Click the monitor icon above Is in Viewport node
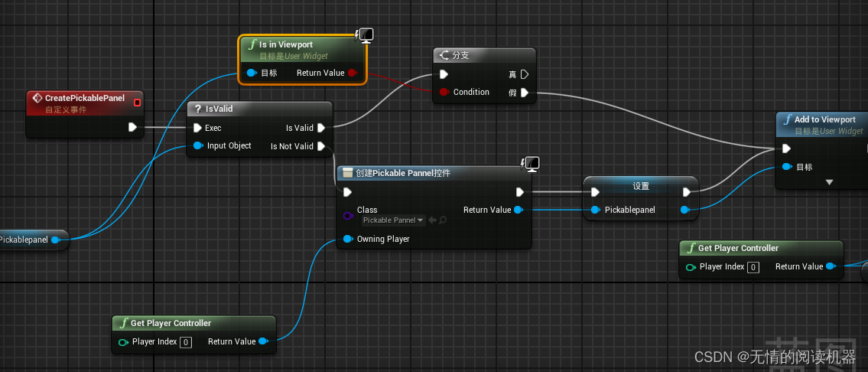 (x=365, y=35)
